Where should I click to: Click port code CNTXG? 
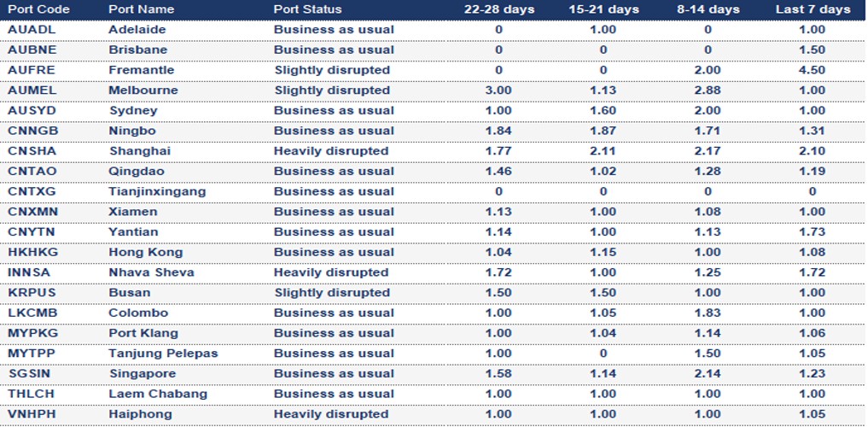[x=31, y=191]
